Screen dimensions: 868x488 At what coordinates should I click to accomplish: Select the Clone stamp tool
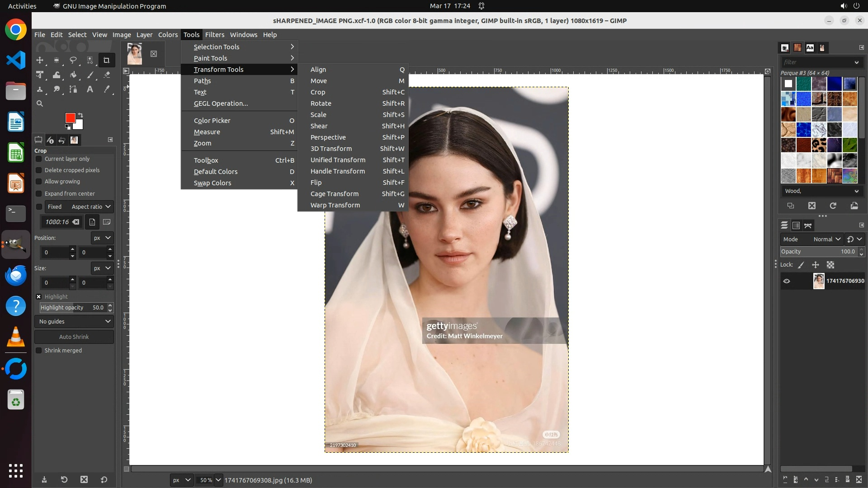coord(40,89)
